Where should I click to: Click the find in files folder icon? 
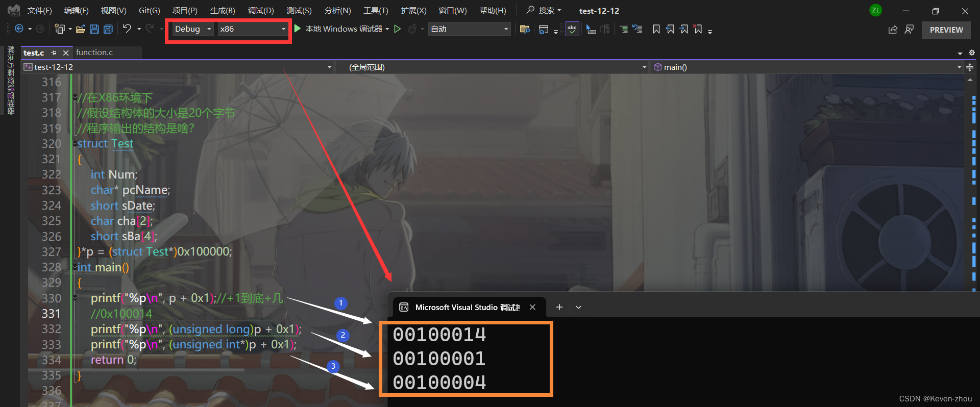point(525,29)
